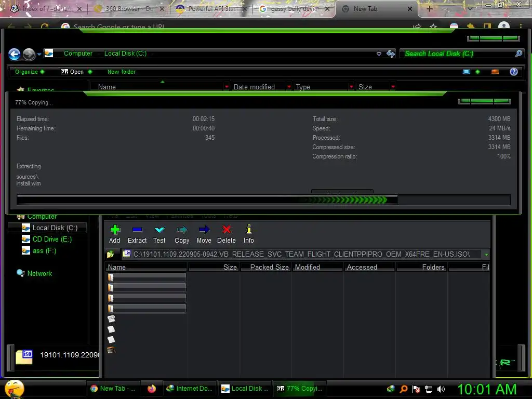Open the browser extensions puzzle icon
This screenshot has height=399, width=532.
(470, 26)
